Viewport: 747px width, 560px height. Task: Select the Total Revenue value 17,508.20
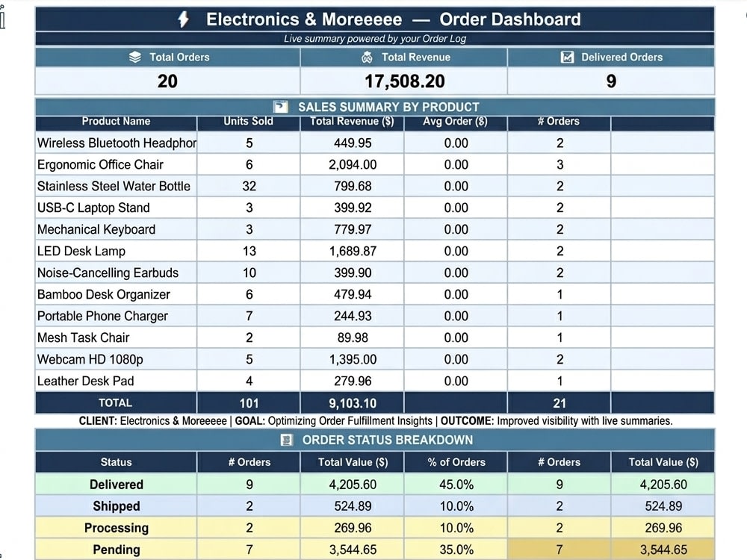click(404, 81)
